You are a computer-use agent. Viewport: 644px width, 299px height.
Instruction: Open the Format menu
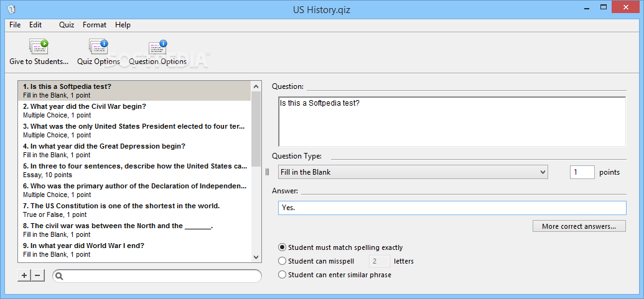click(x=95, y=25)
